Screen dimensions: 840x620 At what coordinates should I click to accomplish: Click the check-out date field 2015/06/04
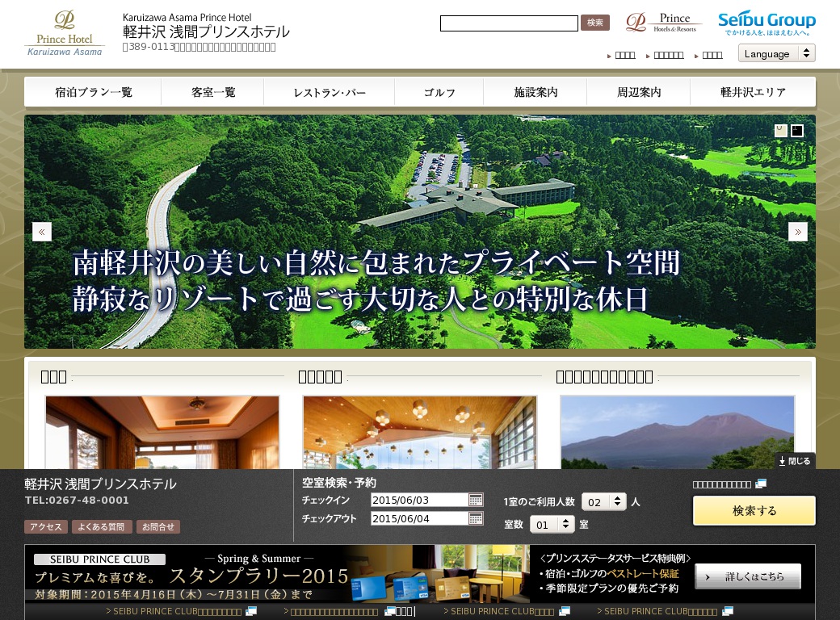click(419, 518)
